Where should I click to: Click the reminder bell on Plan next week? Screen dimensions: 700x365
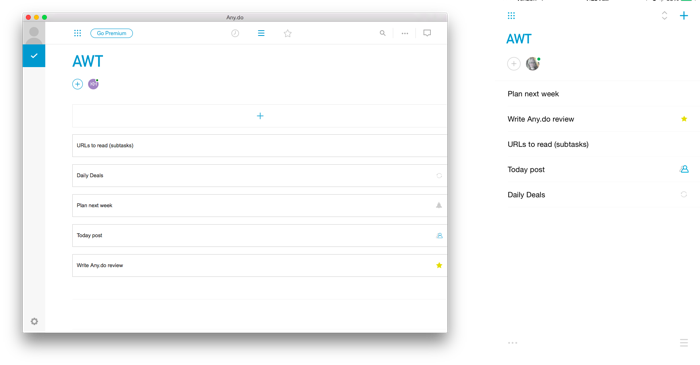439,205
